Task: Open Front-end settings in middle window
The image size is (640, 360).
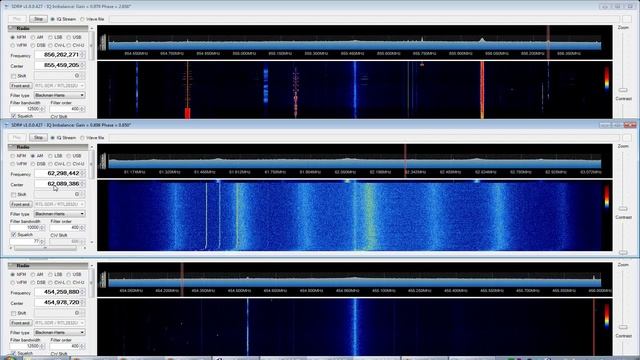Action: (21, 204)
